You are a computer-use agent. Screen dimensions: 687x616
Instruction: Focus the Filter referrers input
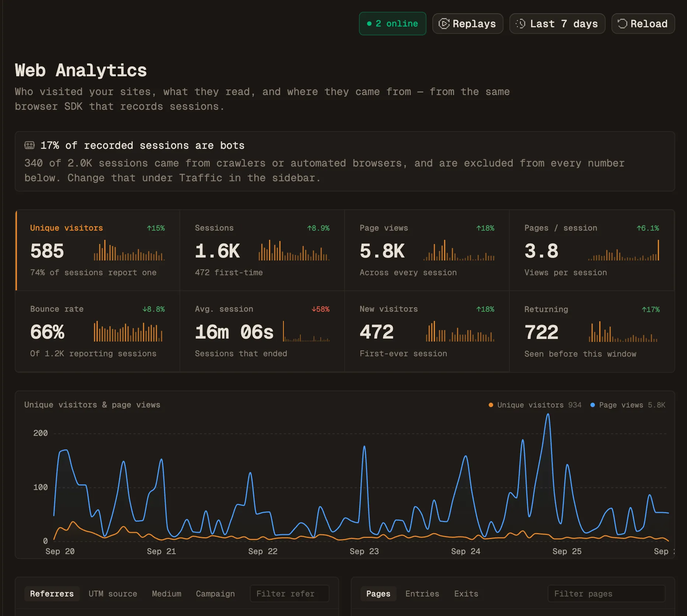point(289,594)
